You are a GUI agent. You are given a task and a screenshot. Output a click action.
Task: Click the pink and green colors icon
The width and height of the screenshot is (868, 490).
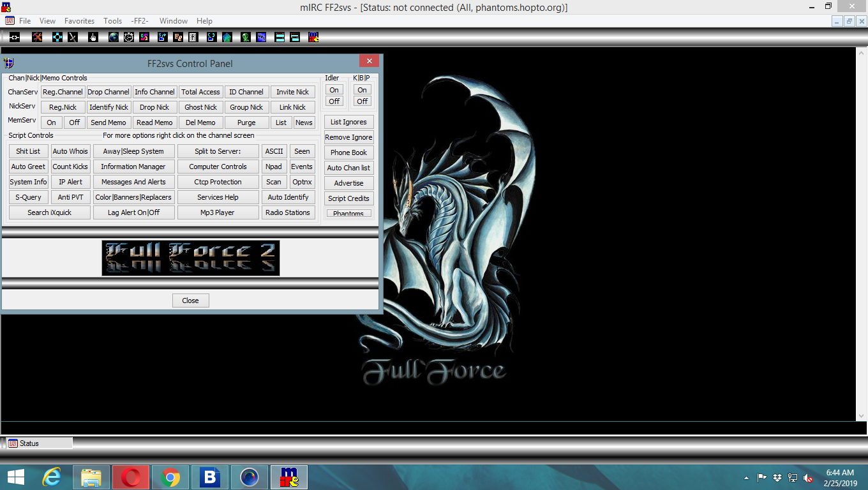tap(144, 37)
